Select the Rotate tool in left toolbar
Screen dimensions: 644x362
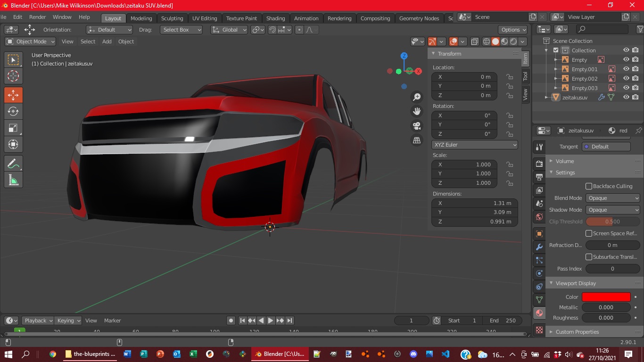[x=13, y=112]
